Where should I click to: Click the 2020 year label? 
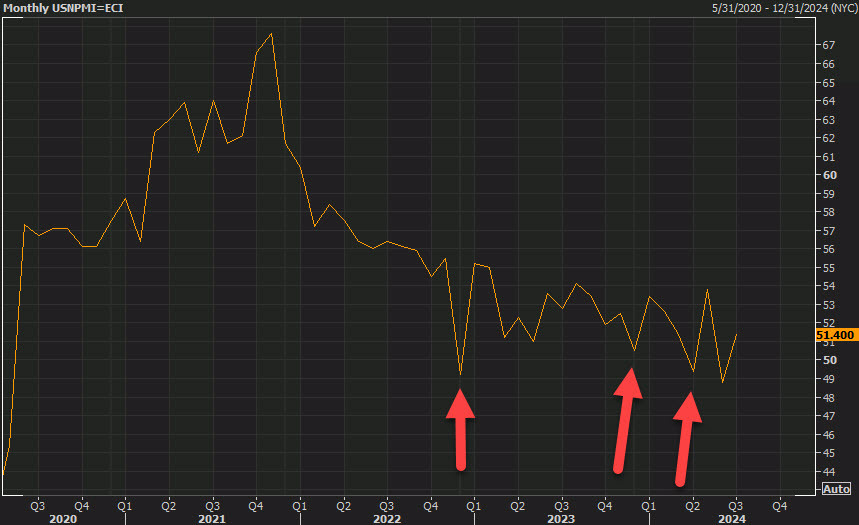[63, 518]
